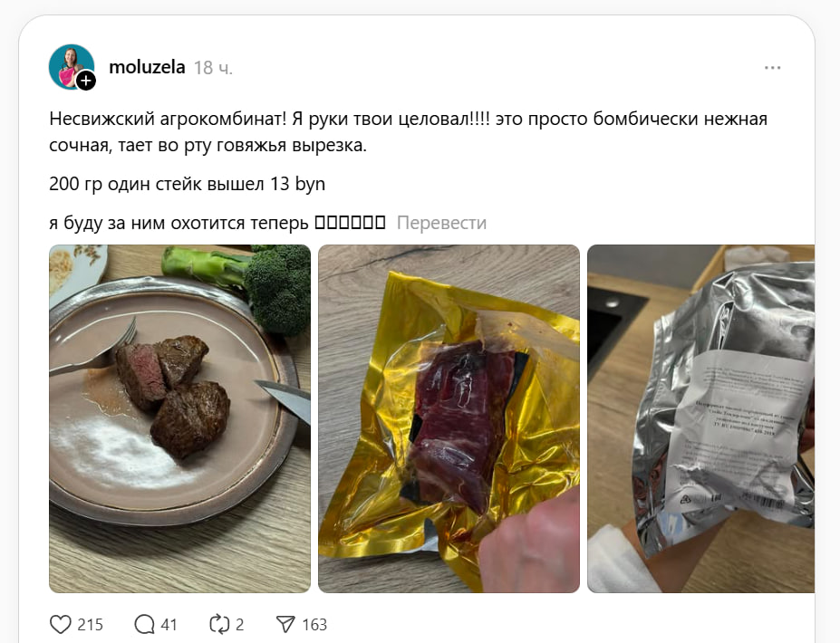Open the silver package label photo
Viewport: 840px width, 643px height.
(700, 418)
